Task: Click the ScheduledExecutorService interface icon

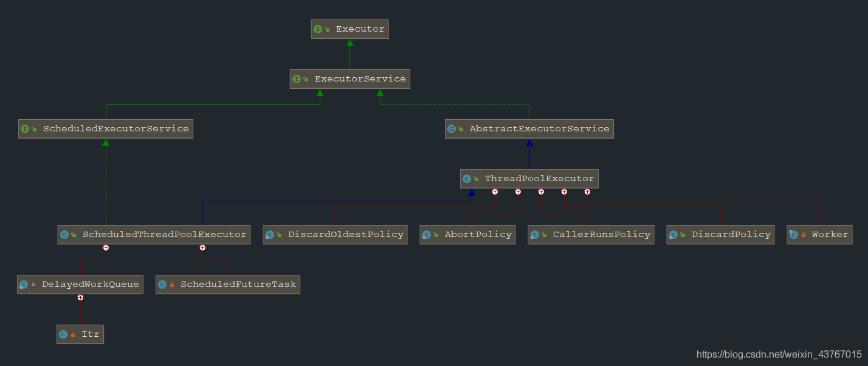Action: pyautogui.click(x=25, y=129)
